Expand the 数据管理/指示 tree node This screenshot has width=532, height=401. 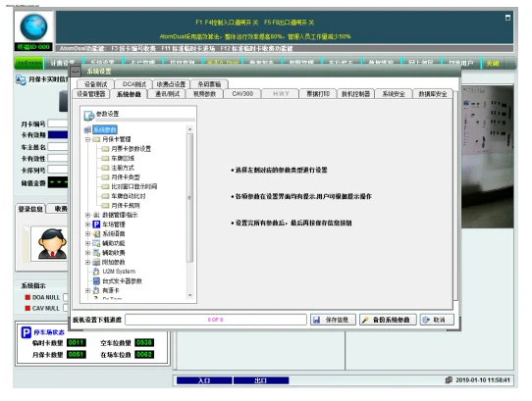tap(87, 215)
